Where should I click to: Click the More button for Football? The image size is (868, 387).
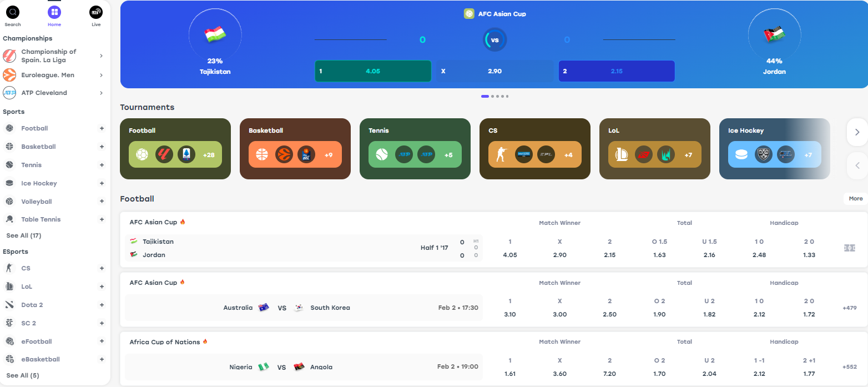coord(855,199)
